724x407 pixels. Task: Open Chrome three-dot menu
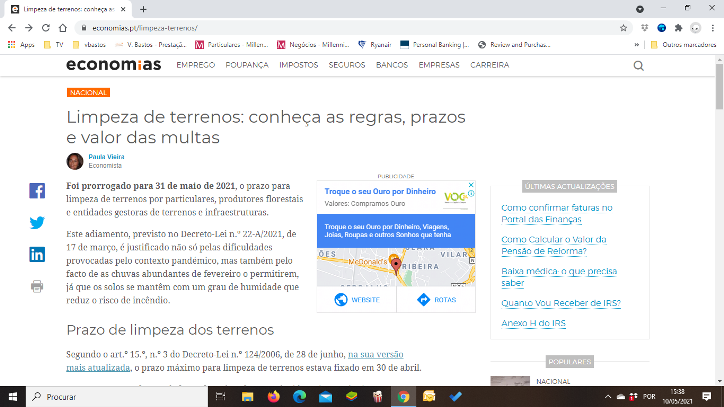pyautogui.click(x=713, y=28)
